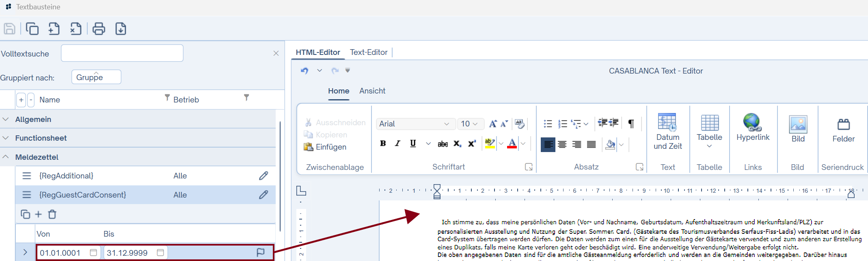Open the calendar picker for the Bis date
Screen dimensions: 868x261
(160, 252)
